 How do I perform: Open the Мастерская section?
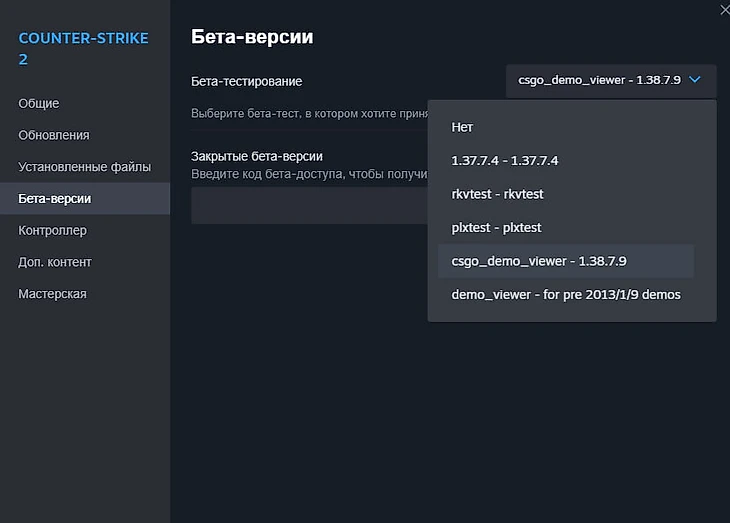[x=52, y=294]
